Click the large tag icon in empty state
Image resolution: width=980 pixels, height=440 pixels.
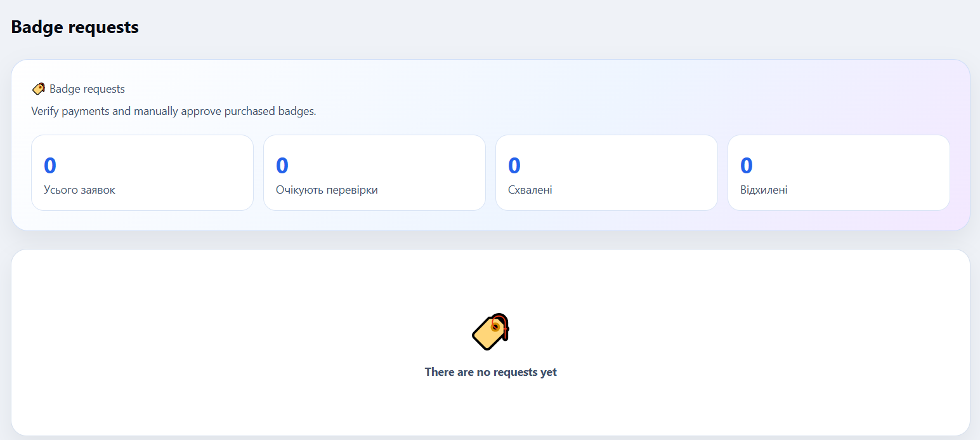coord(490,331)
